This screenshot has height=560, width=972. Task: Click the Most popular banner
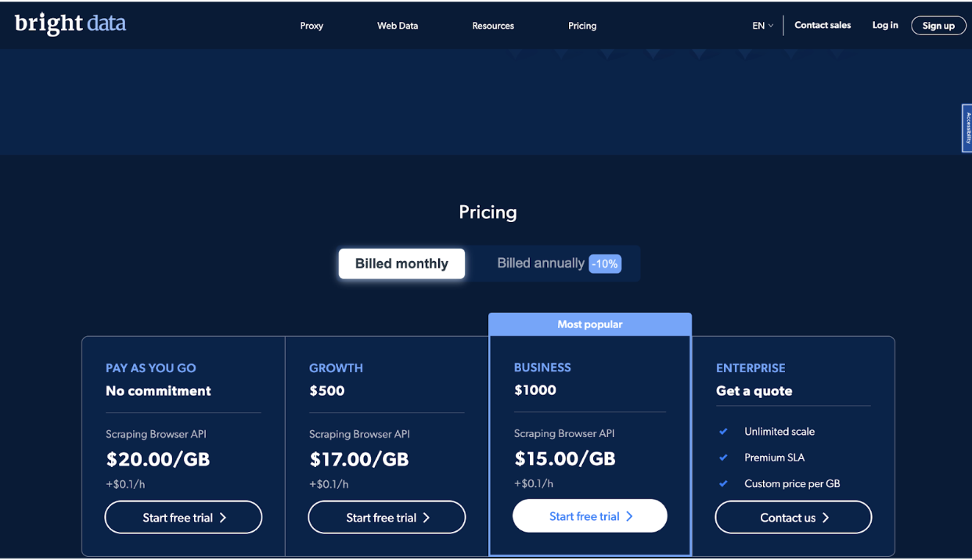tap(590, 324)
